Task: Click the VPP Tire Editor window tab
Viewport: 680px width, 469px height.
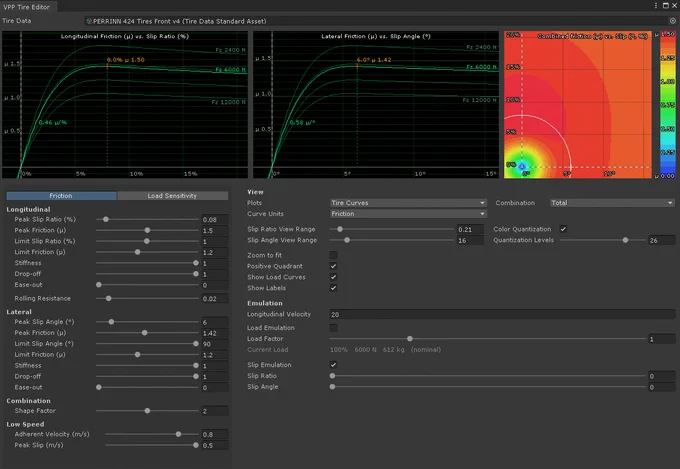Action: coord(26,7)
